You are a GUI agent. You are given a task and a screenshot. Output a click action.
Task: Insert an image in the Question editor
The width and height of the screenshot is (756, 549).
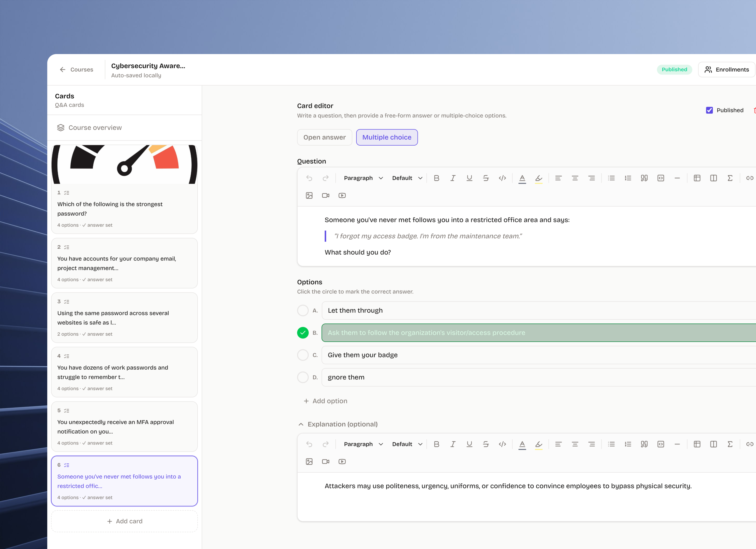pyautogui.click(x=309, y=195)
